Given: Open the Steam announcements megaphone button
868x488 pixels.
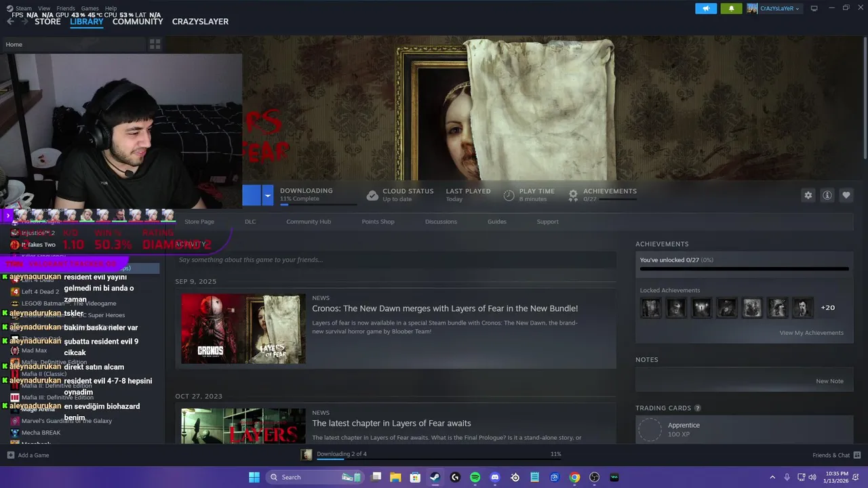Looking at the screenshot, I should [706, 9].
